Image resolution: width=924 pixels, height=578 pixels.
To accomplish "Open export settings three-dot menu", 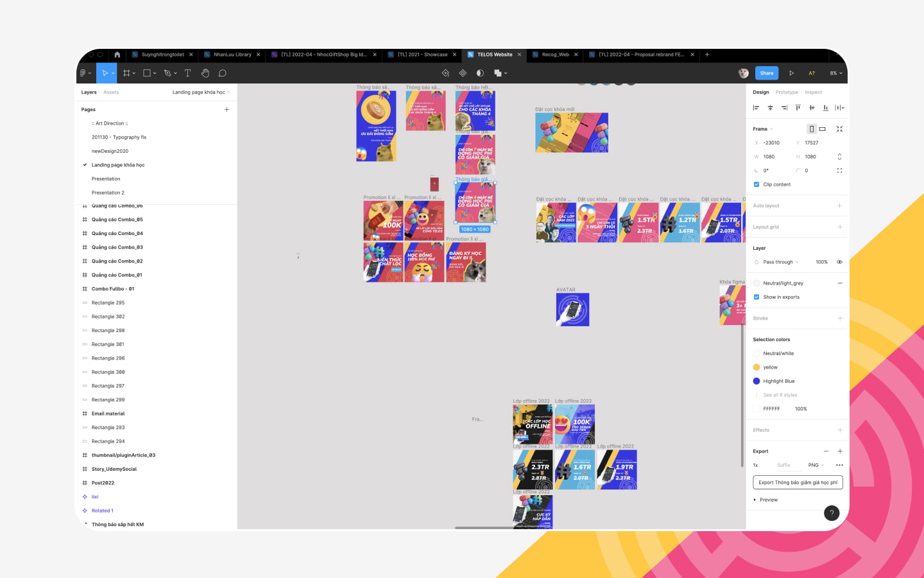I will pos(839,465).
